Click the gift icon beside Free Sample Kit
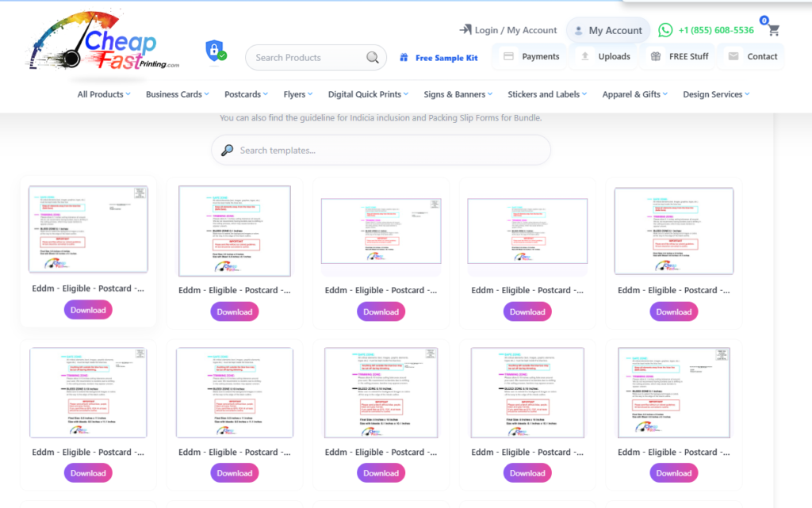 404,58
